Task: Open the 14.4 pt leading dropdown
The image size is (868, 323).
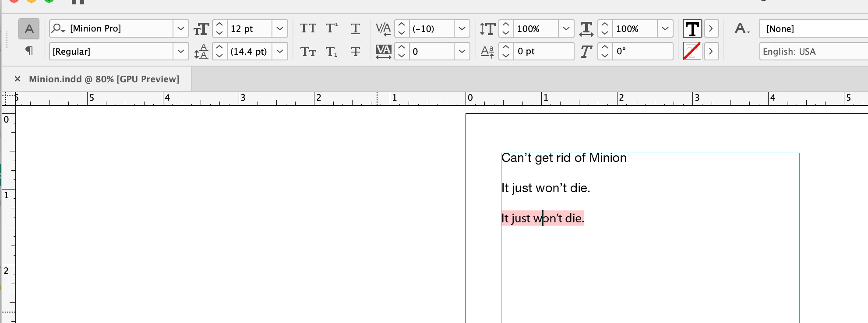Action: [x=279, y=51]
